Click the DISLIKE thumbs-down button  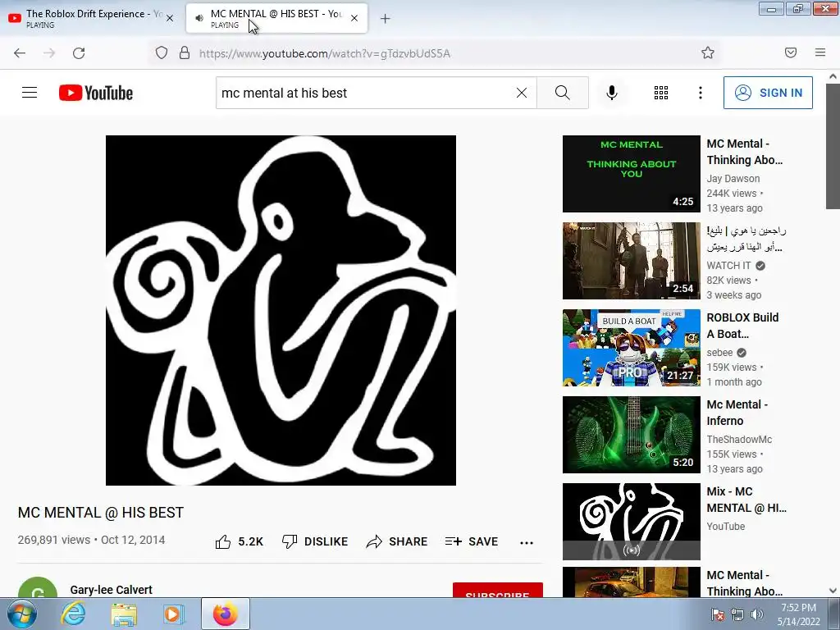[315, 541]
